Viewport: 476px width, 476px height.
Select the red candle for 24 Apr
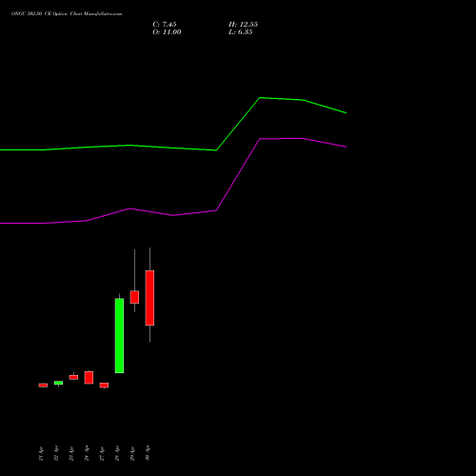coord(89,378)
